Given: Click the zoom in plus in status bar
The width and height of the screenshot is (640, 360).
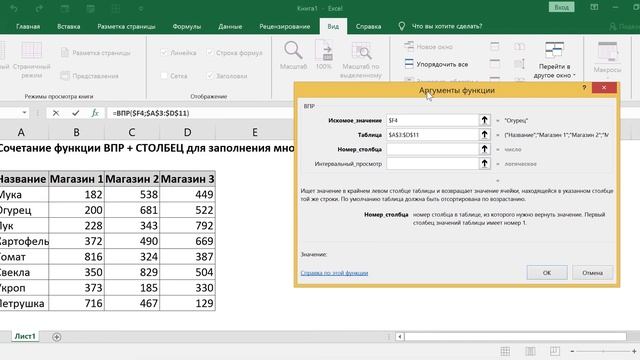Looking at the screenshot, I should 634,351.
